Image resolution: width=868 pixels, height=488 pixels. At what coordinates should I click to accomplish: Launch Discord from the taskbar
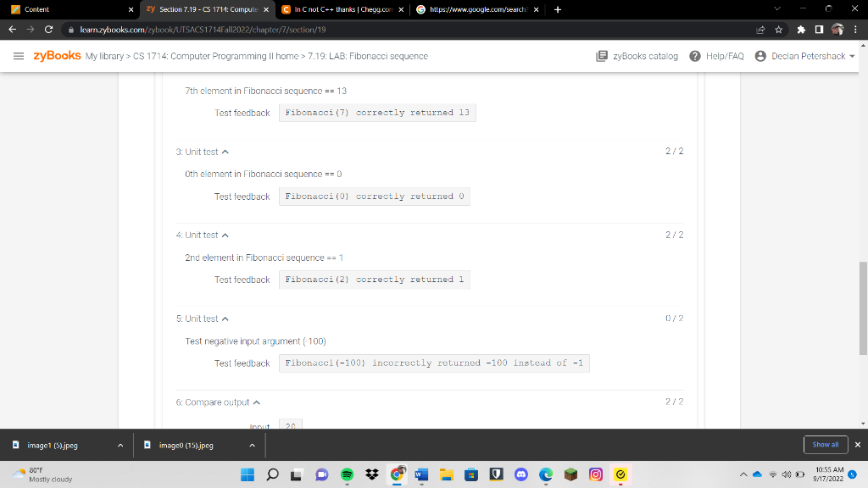coord(520,474)
